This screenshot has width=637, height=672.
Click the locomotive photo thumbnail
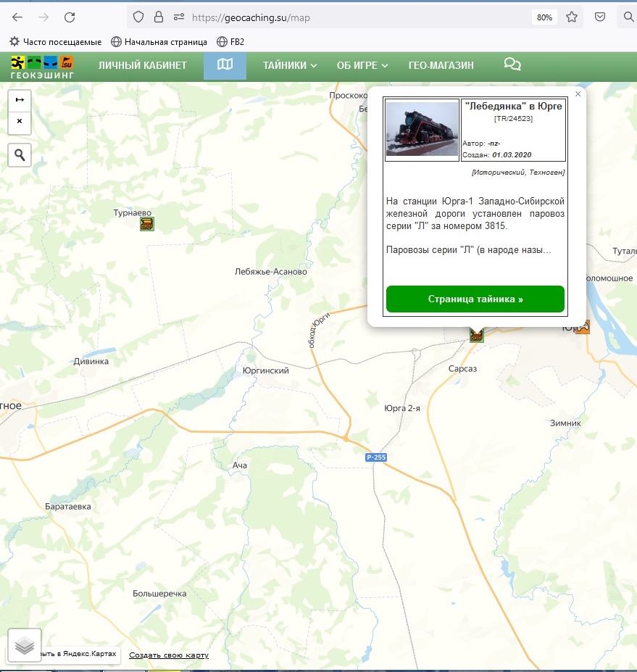click(422, 129)
